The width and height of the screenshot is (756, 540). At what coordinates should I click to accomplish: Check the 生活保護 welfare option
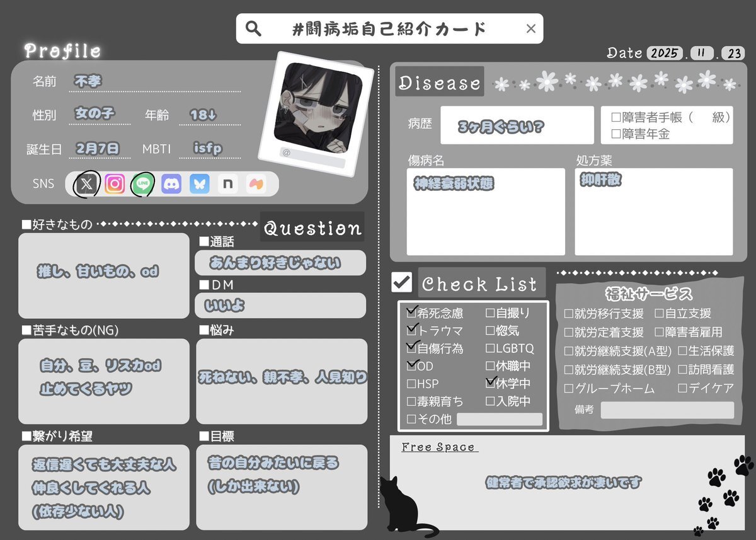[x=682, y=352]
